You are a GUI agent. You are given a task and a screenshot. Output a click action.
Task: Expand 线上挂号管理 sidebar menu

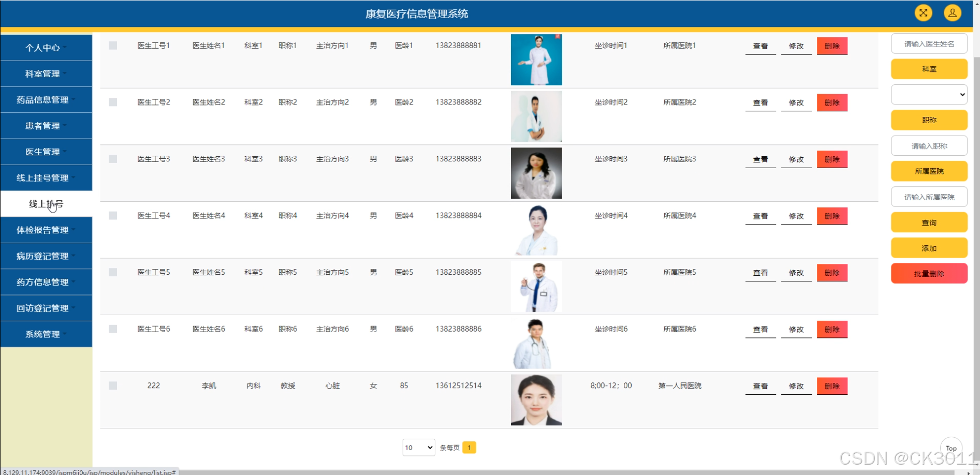[46, 178]
